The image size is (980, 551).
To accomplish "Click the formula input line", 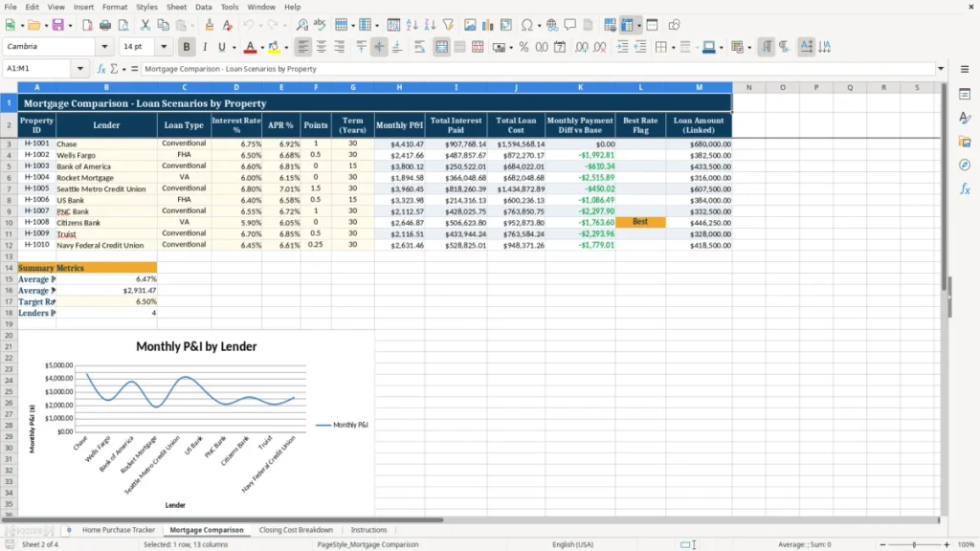I will pos(538,69).
